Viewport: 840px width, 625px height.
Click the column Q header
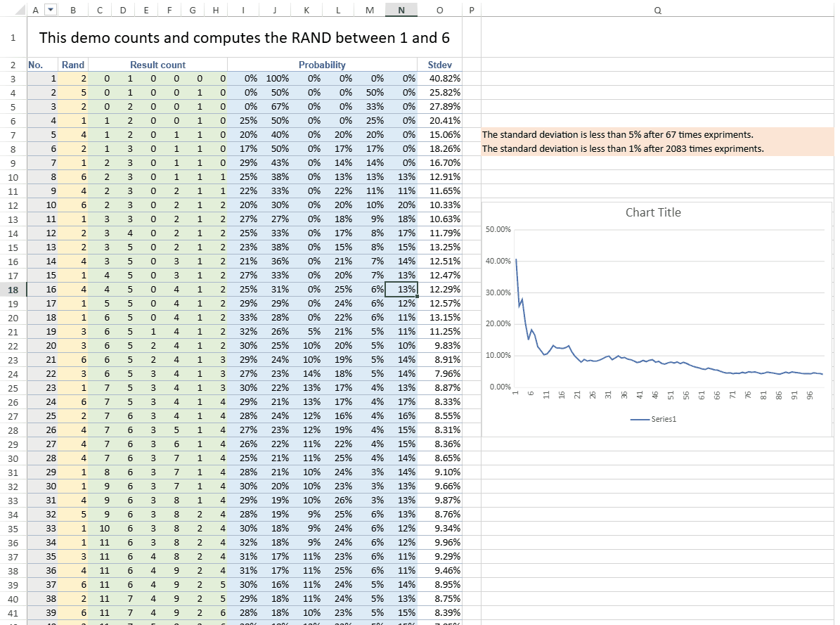coord(657,10)
